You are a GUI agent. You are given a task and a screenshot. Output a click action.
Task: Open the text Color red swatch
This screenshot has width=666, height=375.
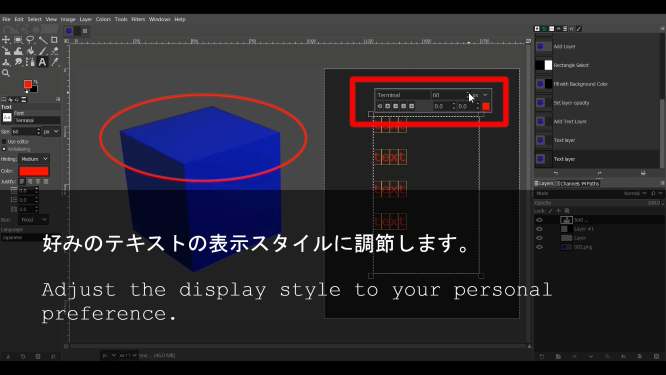point(34,171)
